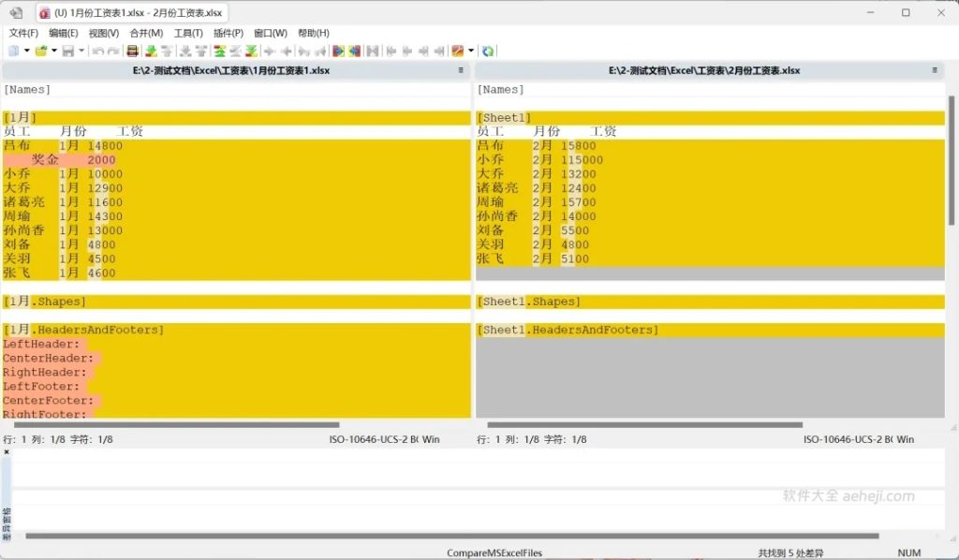Screen dimensions: 959x560
Task: Expand the New document dropdown arrow
Action: [x=26, y=51]
